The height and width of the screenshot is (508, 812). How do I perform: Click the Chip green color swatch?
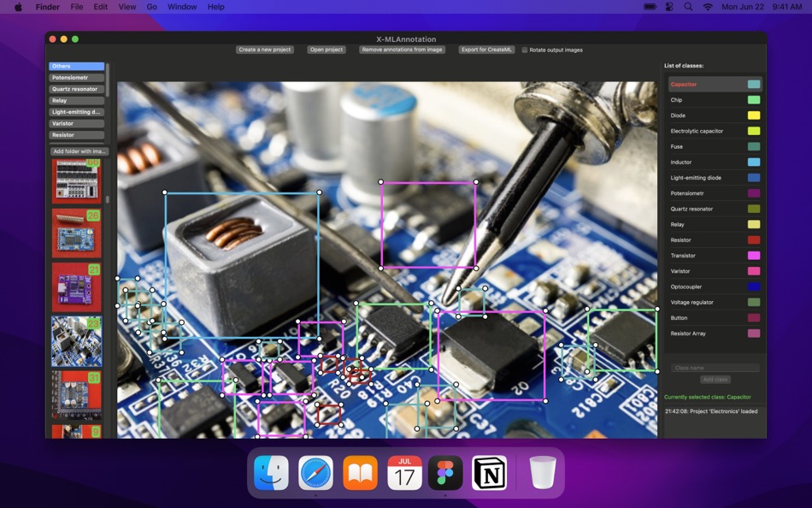pyautogui.click(x=754, y=99)
